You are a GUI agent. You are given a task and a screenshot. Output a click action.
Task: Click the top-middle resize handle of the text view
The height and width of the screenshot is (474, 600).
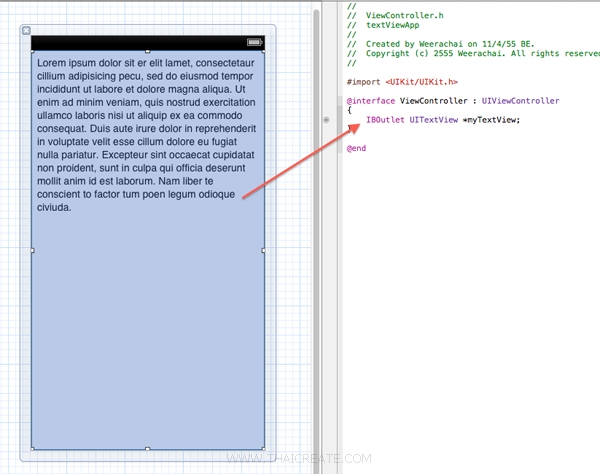(148, 51)
